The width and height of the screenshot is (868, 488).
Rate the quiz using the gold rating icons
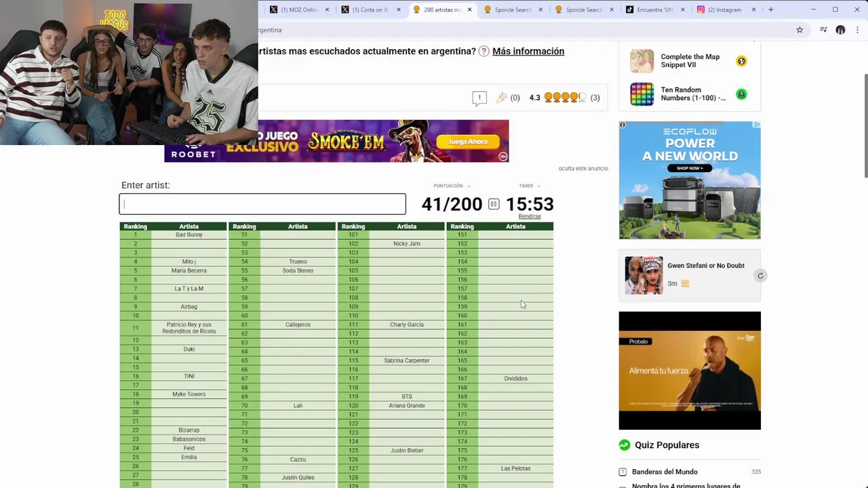565,98
